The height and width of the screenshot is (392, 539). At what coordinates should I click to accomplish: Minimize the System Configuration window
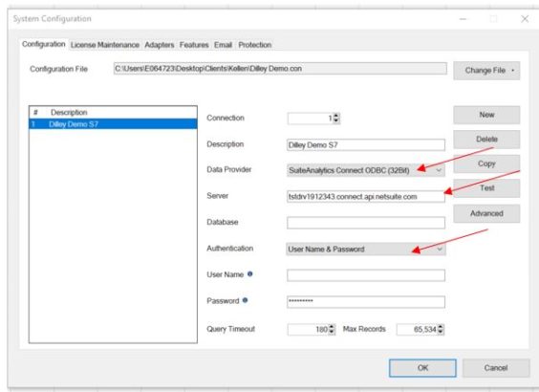click(x=464, y=19)
